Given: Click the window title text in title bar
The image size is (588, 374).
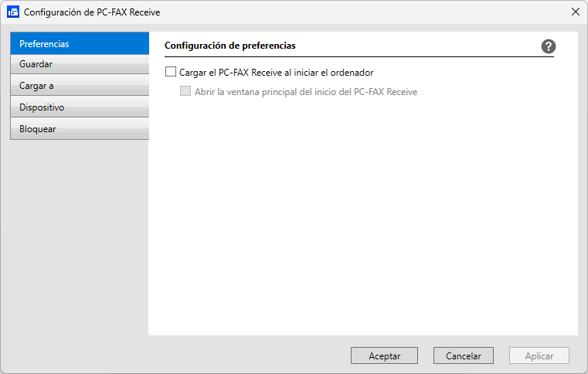Looking at the screenshot, I should coord(92,12).
